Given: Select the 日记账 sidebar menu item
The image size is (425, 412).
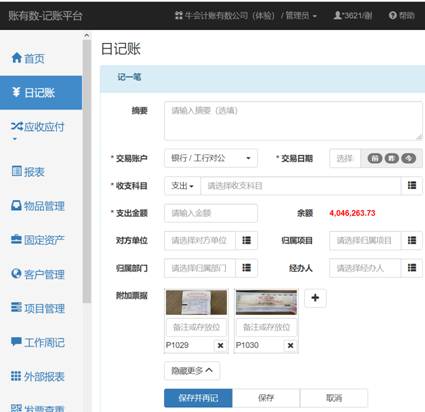Looking at the screenshot, I should (41, 93).
